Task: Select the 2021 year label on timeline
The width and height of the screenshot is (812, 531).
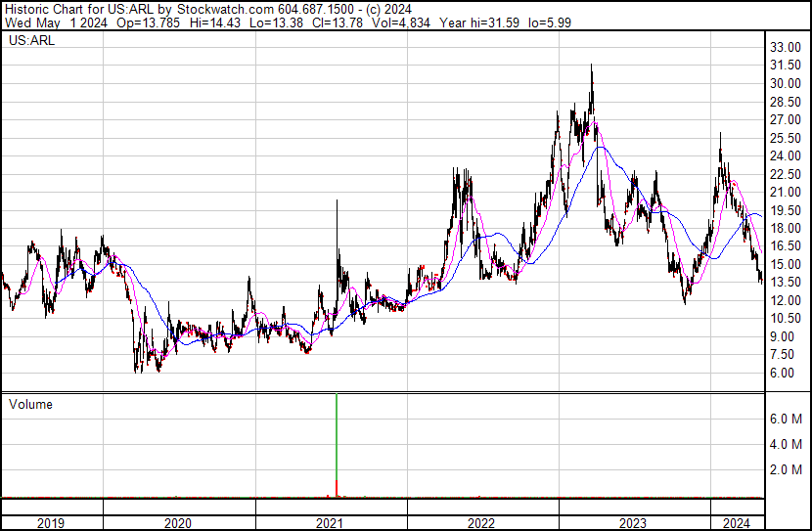Action: [331, 523]
